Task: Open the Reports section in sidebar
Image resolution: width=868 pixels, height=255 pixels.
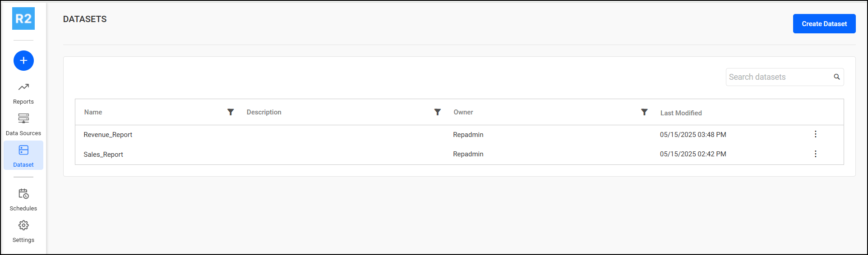Action: click(23, 93)
